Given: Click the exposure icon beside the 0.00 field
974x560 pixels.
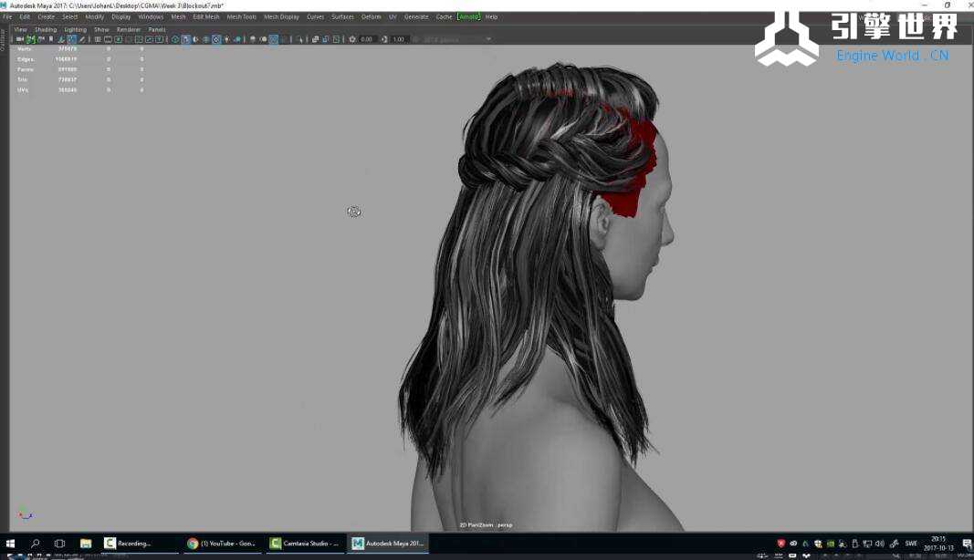Looking at the screenshot, I should (353, 39).
